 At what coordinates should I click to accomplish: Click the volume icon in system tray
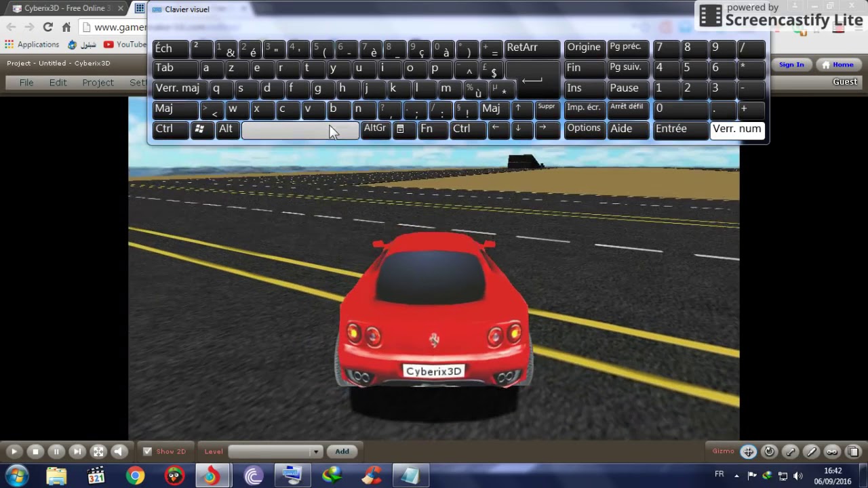tap(798, 476)
